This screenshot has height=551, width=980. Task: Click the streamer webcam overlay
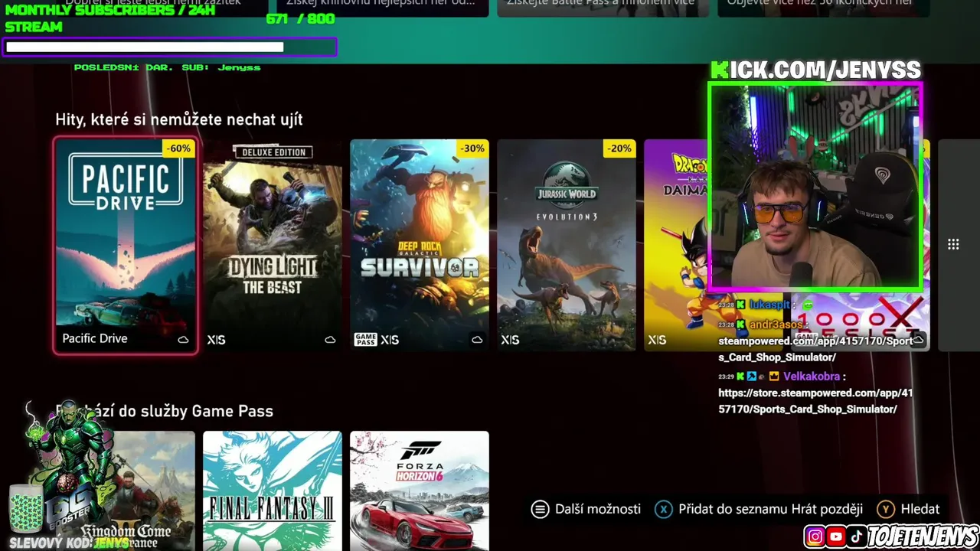[815, 187]
